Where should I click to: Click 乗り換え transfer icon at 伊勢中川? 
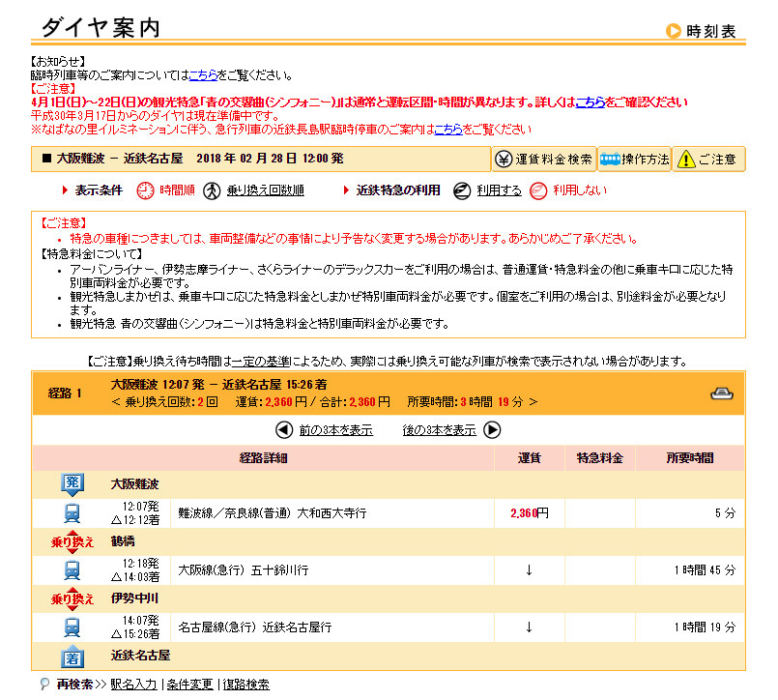[72, 598]
